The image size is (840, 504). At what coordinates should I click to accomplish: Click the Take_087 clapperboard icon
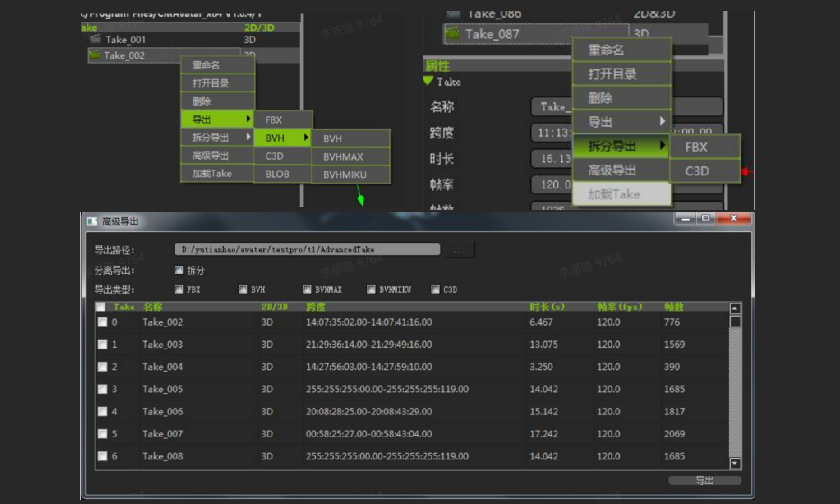[x=452, y=34]
